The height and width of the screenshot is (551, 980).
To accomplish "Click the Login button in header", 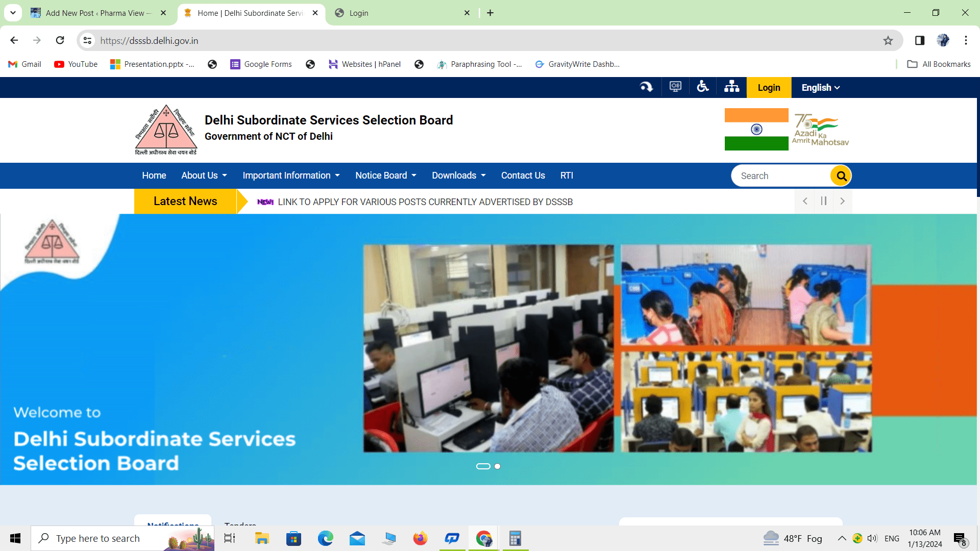I will 769,87.
